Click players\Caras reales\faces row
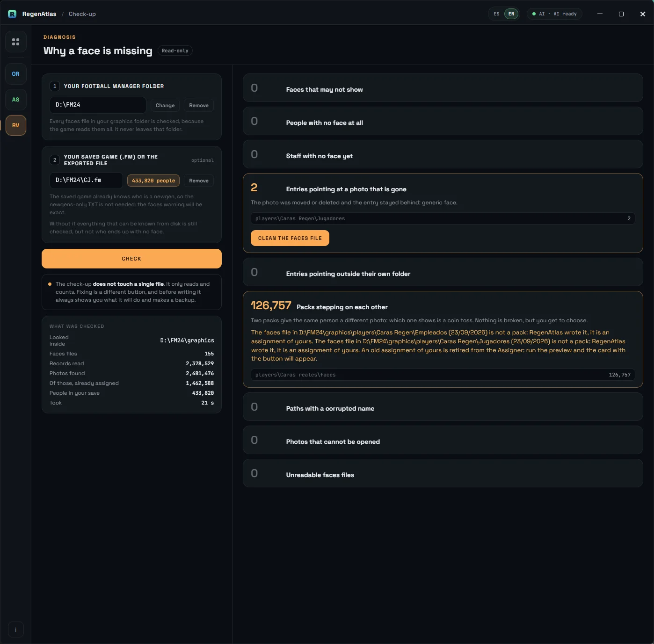 point(443,375)
